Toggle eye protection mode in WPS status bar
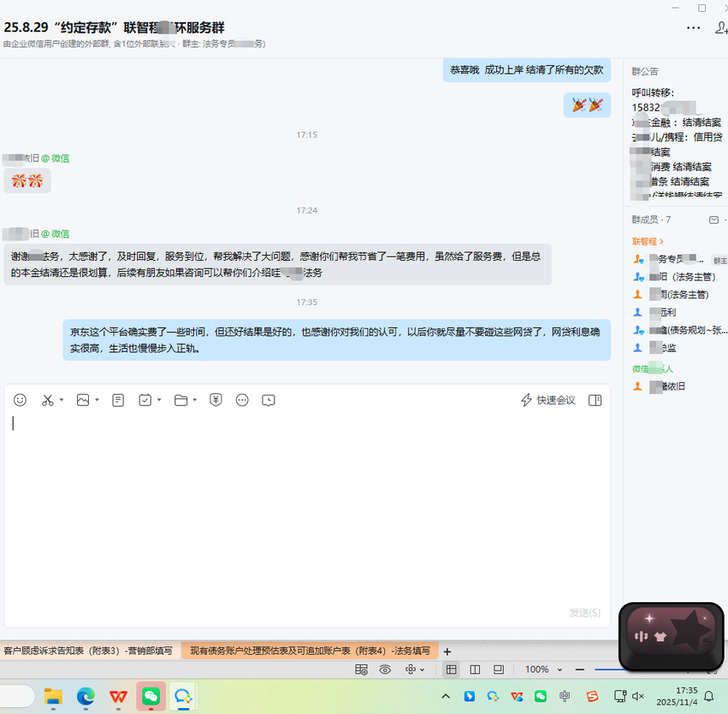Viewport: 728px width, 714px height. pos(385,669)
